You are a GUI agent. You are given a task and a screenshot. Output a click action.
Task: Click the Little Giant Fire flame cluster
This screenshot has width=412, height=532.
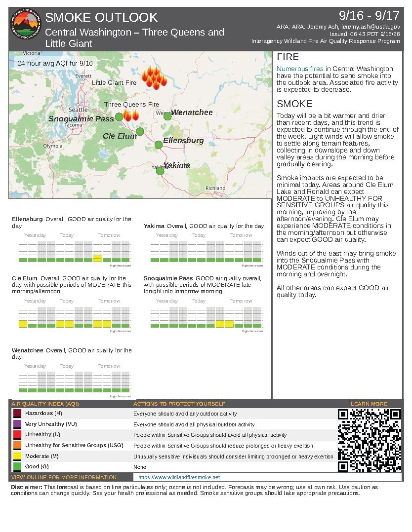click(x=154, y=78)
